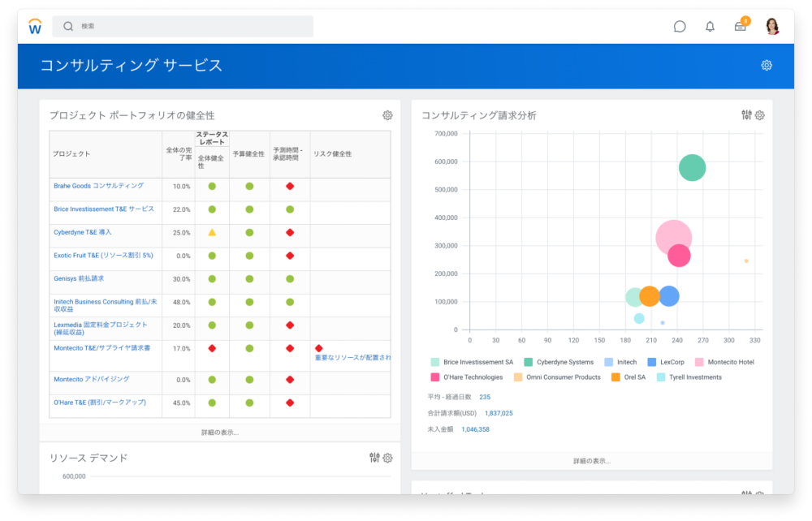Click the search magnifier icon
Viewport: 812px width, 521px height.
coord(68,26)
